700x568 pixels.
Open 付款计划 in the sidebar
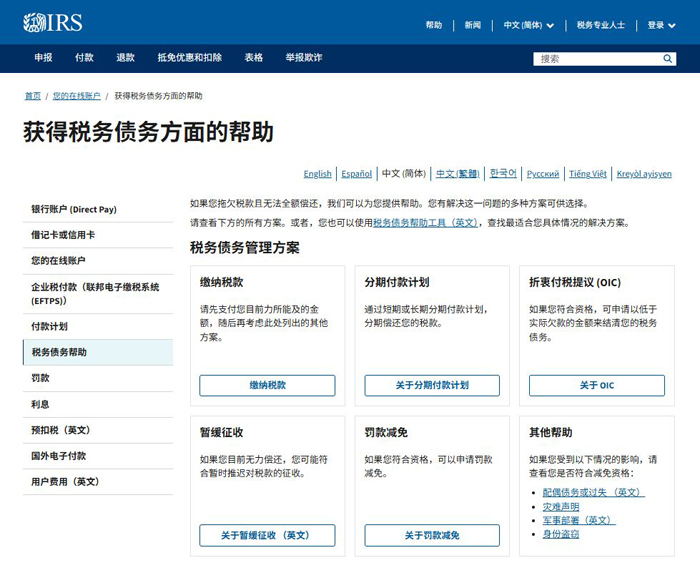point(49,327)
